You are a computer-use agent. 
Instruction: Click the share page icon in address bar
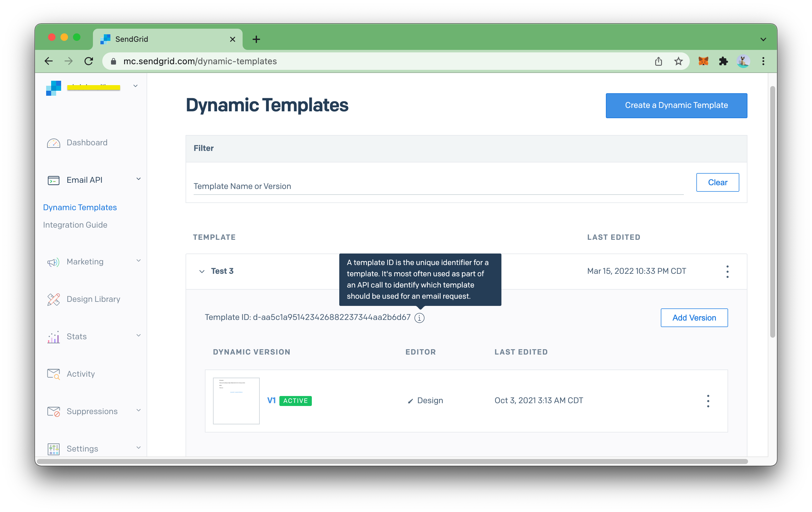[x=658, y=61]
